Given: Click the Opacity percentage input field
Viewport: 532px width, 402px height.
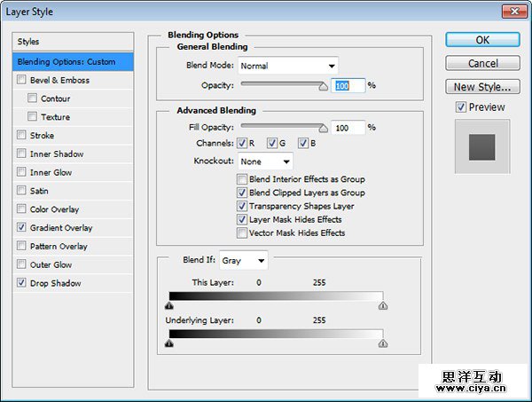Looking at the screenshot, I should click(x=347, y=85).
